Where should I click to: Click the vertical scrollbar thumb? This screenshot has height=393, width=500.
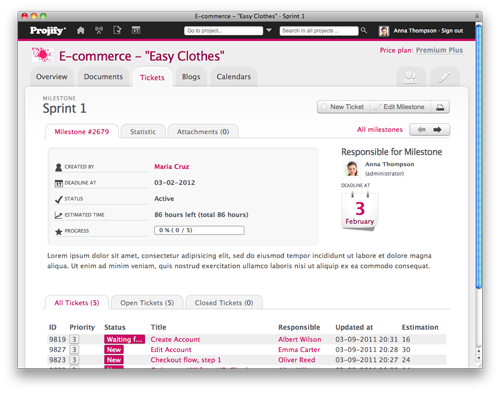(479, 157)
